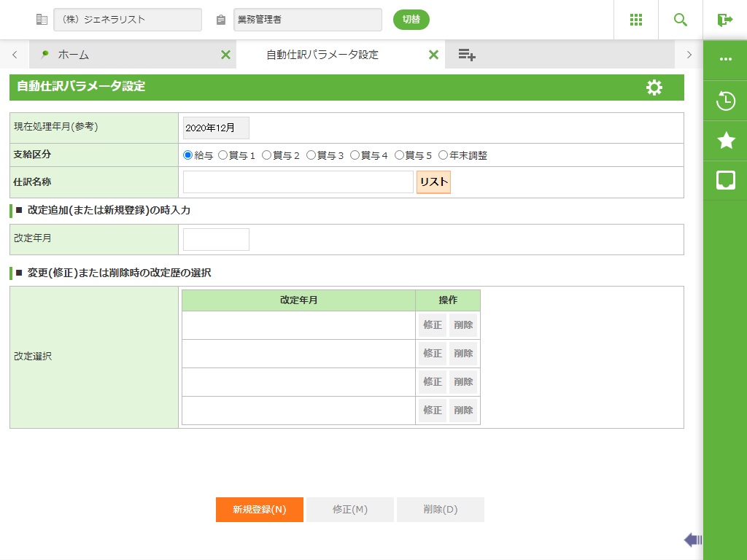Screen dimensions: 747x560
Task: Click the 改定年月 input field
Action: 216,239
